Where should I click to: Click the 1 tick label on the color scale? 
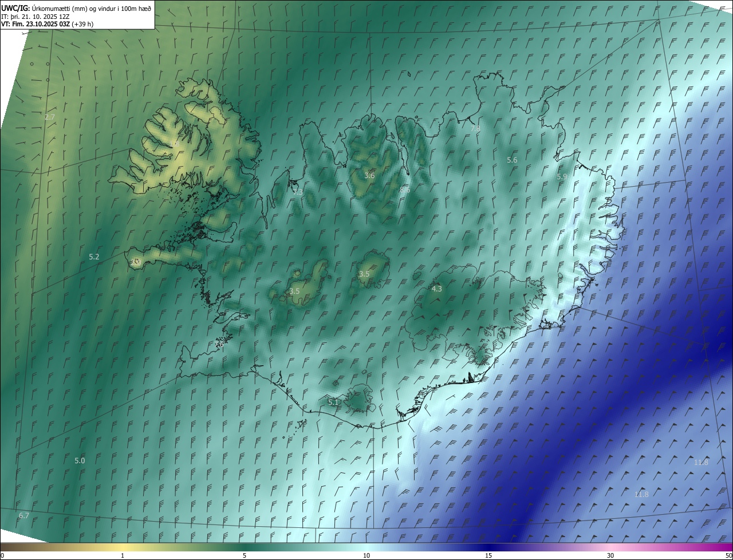123,556
